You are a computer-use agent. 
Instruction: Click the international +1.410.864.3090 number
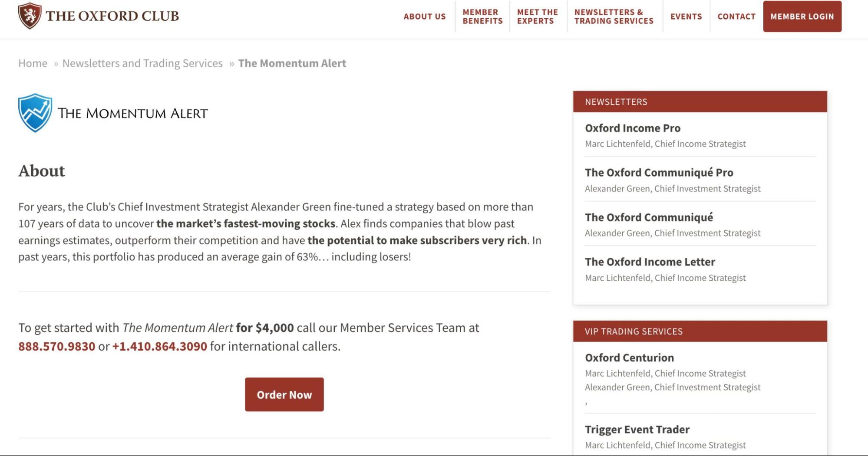point(159,346)
